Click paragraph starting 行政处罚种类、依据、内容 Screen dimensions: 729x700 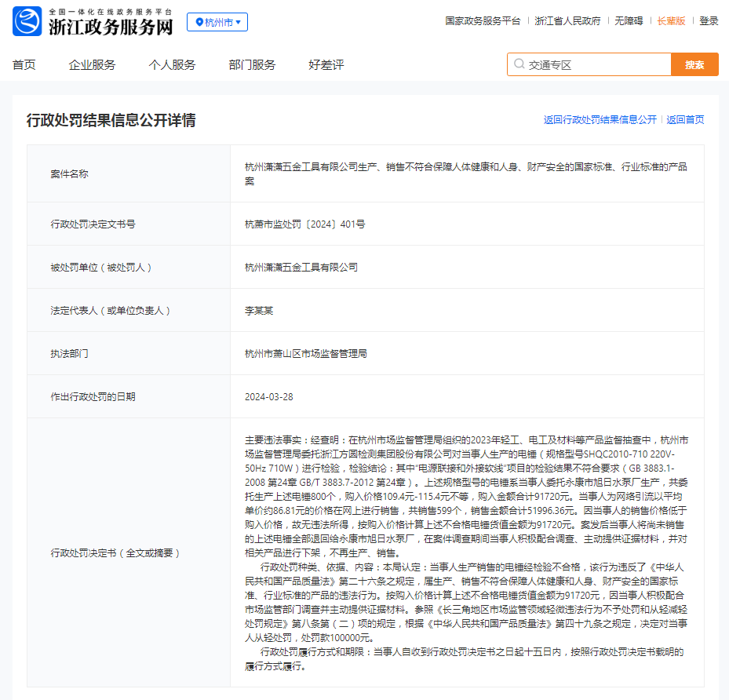466,603
